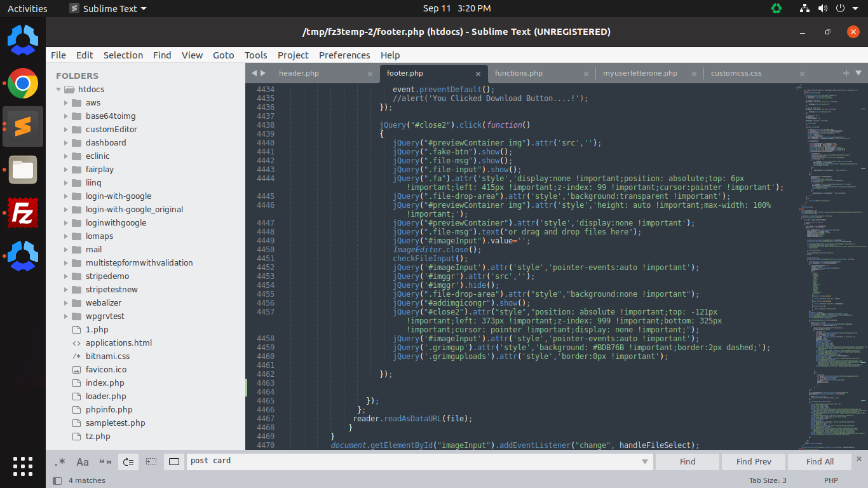Screen dimensions: 868x488
Task: Click the back navigation arrow beside the tabs
Action: pyautogui.click(x=254, y=73)
